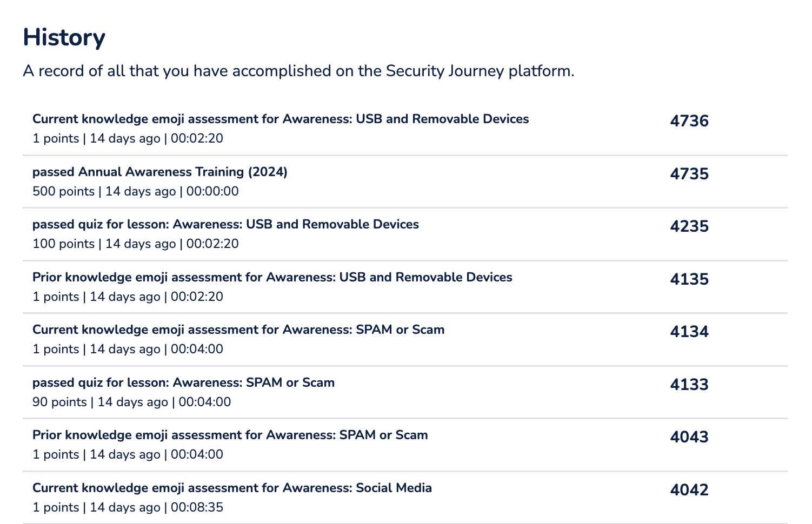Click the 4235 running total score
This screenshot has width=812, height=524.
pyautogui.click(x=689, y=226)
